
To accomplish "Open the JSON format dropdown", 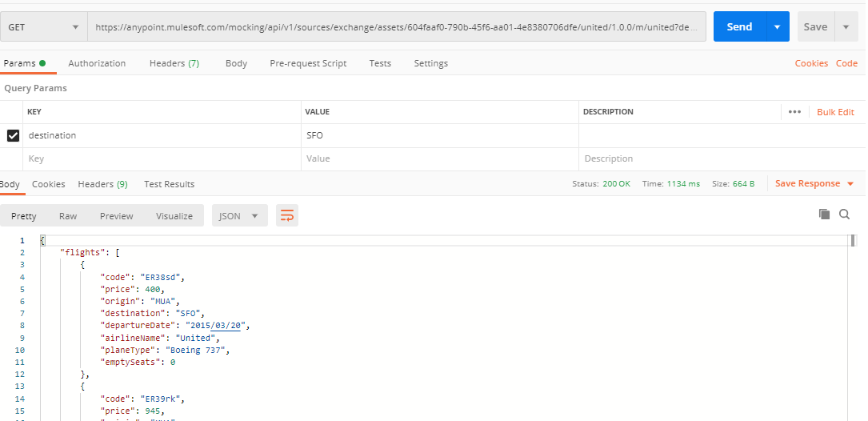I will pyautogui.click(x=239, y=216).
